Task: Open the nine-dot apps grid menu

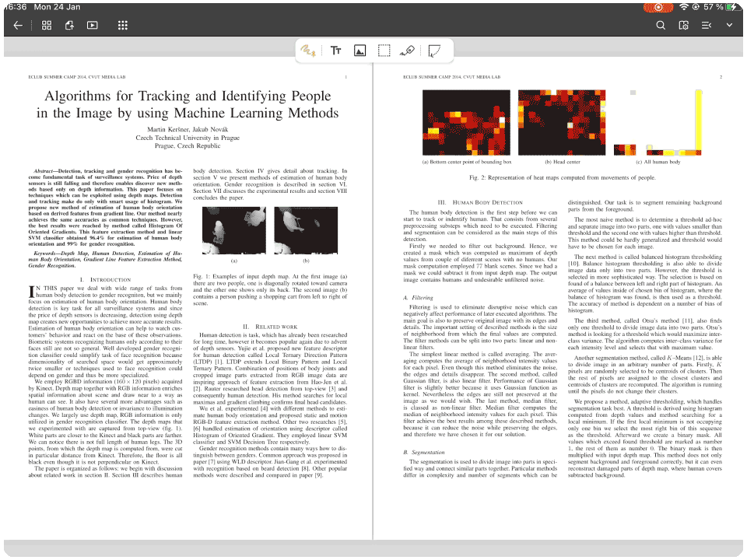Action: point(123,25)
